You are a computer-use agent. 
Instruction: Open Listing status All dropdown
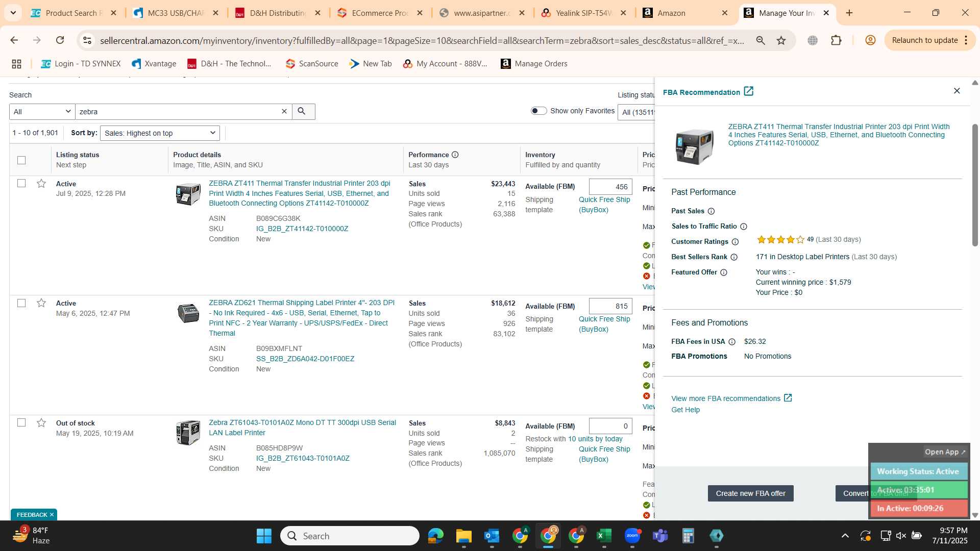(636, 112)
